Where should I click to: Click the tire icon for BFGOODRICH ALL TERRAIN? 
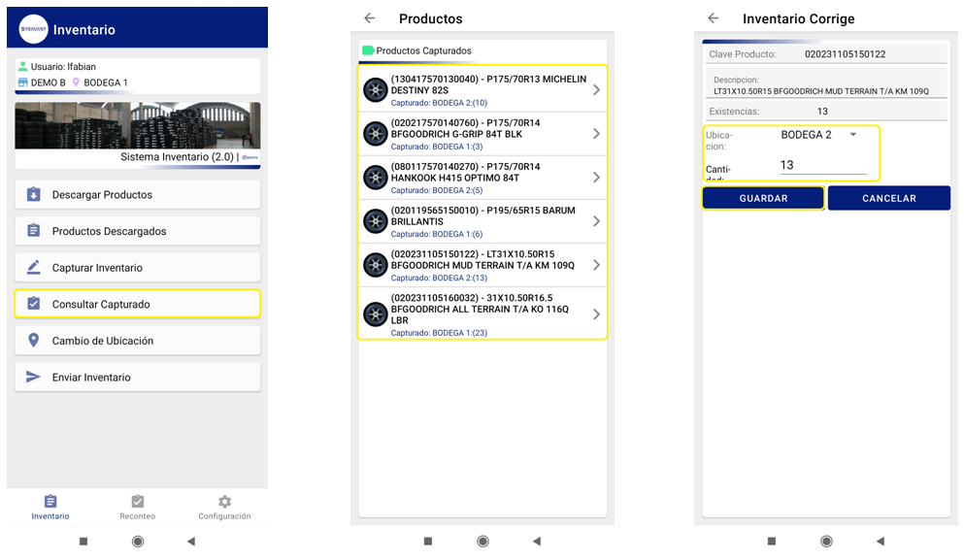coord(375,314)
